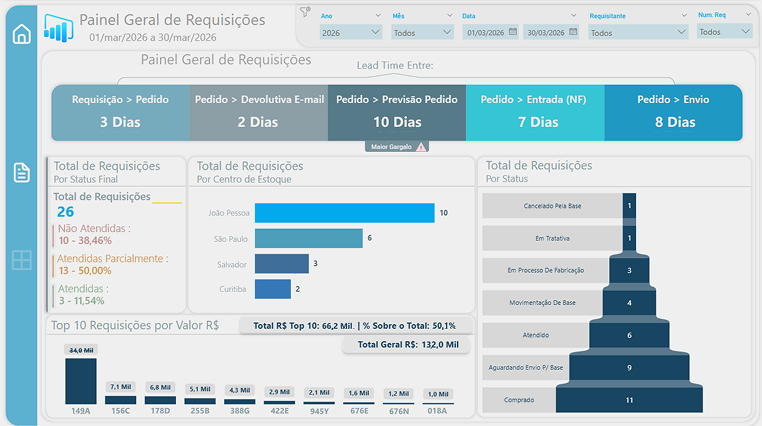Click the 018A axis label
Image resolution: width=762 pixels, height=426 pixels.
tap(437, 411)
